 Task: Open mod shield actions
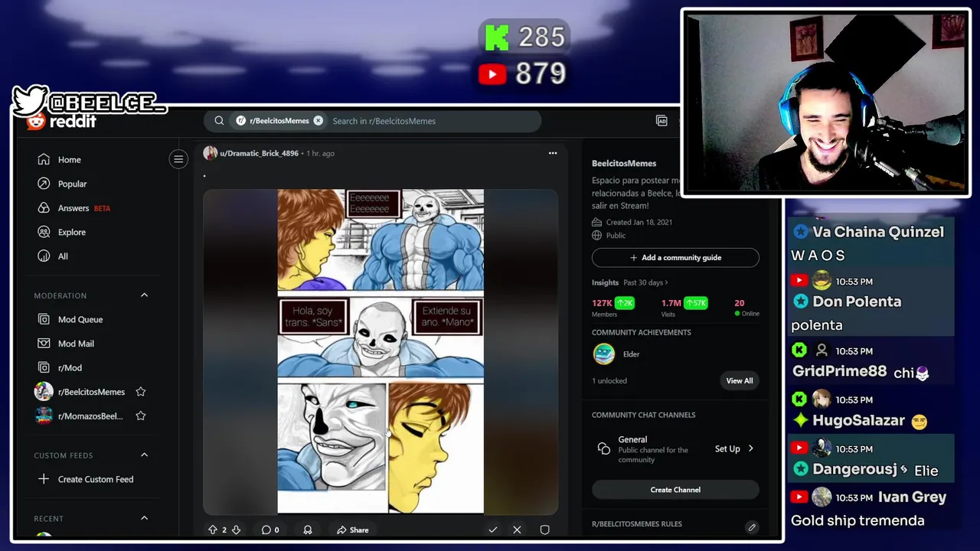tap(544, 530)
